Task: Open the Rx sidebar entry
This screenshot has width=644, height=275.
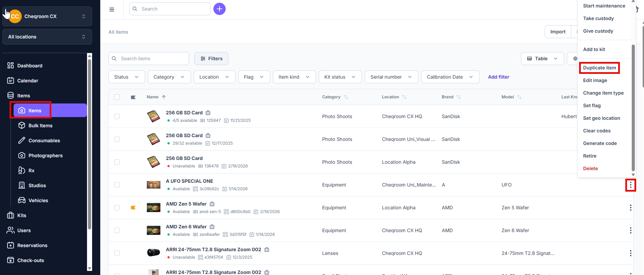Action: tap(31, 171)
